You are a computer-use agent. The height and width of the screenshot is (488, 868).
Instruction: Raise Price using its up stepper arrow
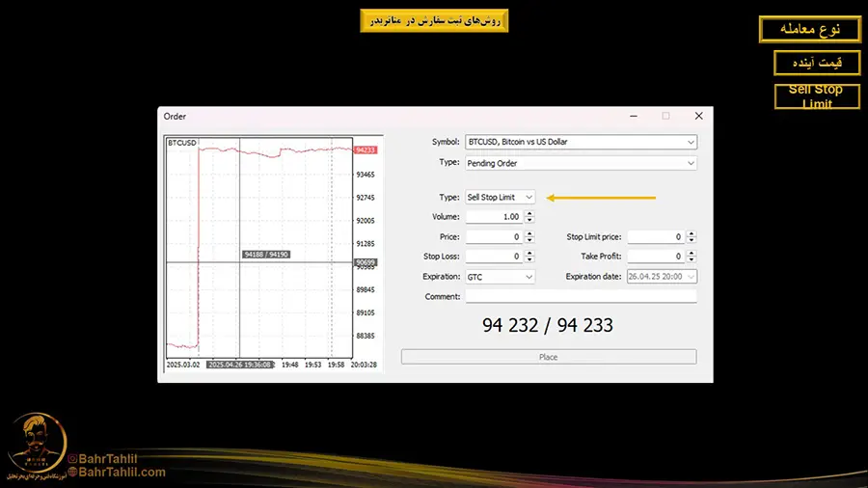[x=529, y=233]
